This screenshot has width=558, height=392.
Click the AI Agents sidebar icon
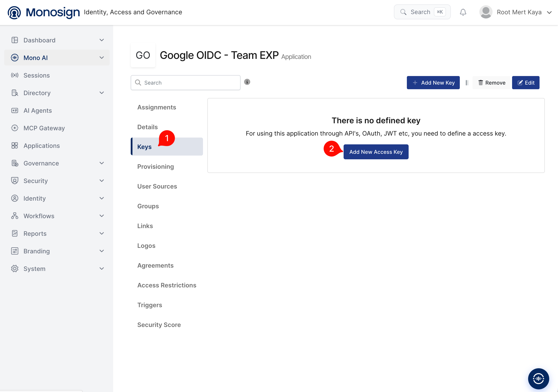[14, 111]
